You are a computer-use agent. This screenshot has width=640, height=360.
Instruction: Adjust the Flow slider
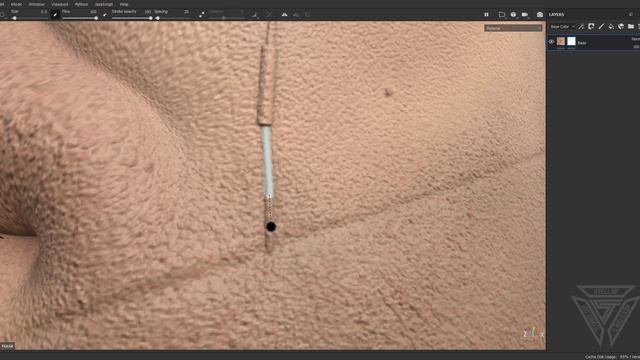tap(80, 18)
